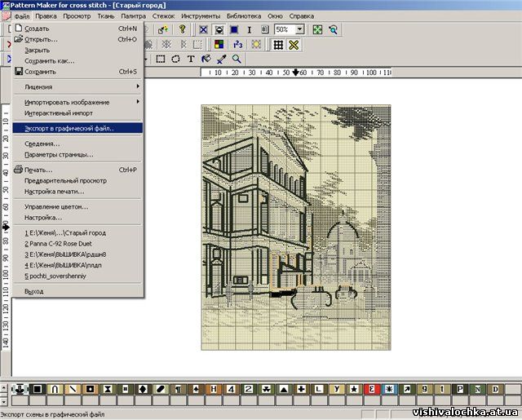Select the green N symbol palette swatch
Screen dimensions: 522x420
click(x=477, y=389)
